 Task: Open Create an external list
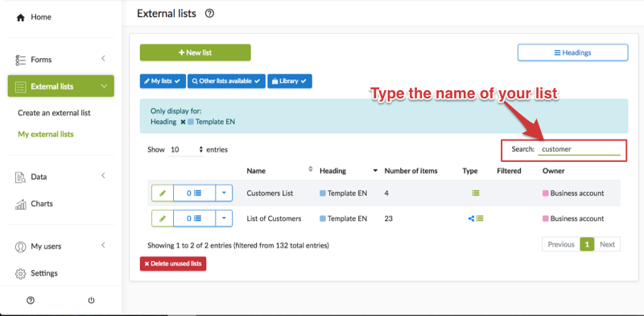pyautogui.click(x=54, y=113)
